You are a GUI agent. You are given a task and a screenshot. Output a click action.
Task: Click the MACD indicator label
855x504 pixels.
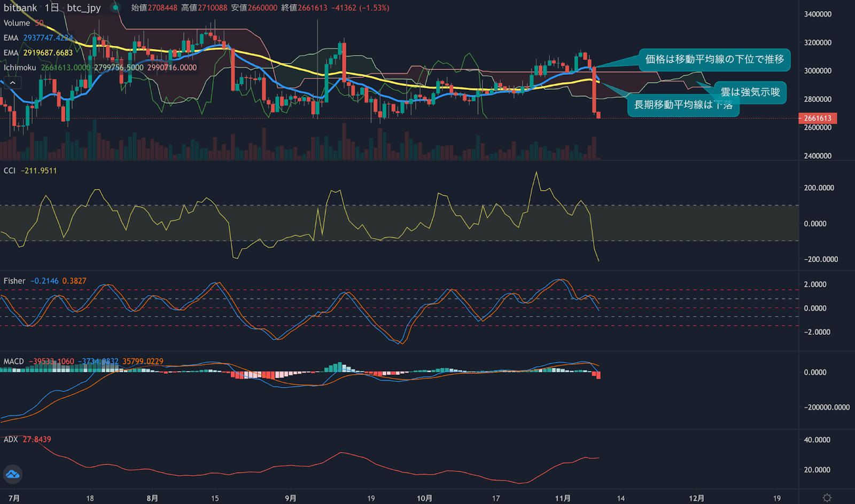13,361
